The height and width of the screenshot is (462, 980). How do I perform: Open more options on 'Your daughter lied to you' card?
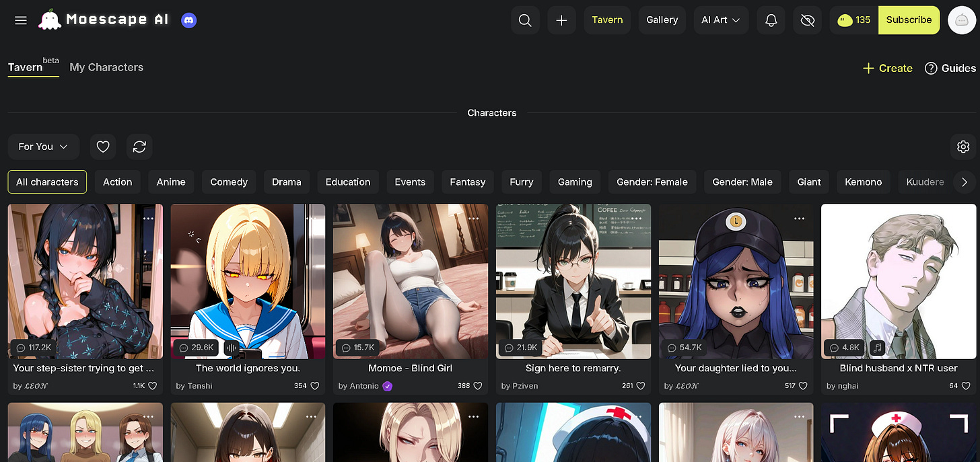point(799,219)
